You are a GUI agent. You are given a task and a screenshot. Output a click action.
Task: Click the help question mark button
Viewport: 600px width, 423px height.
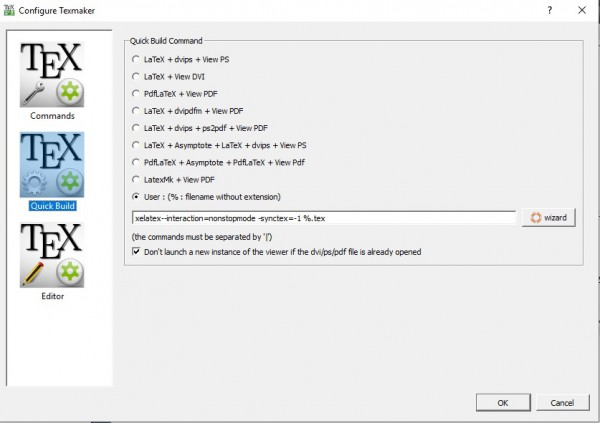(549, 9)
